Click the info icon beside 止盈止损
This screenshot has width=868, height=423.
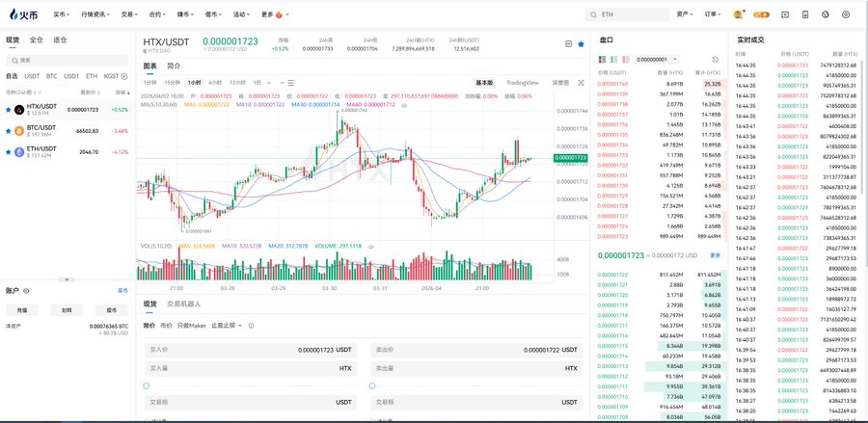click(251, 326)
